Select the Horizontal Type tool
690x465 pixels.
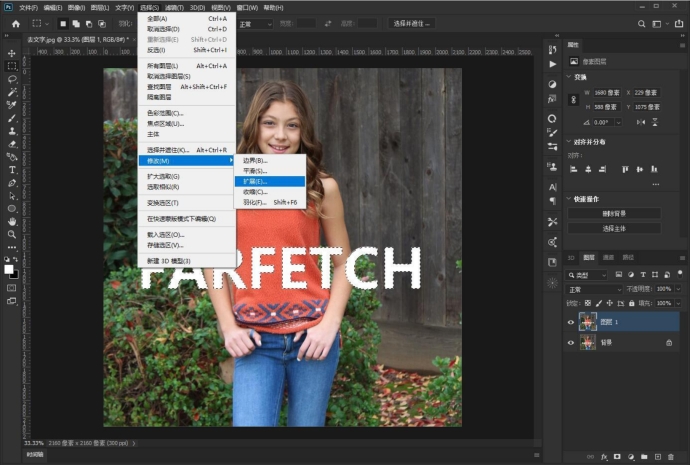pyautogui.click(x=12, y=170)
